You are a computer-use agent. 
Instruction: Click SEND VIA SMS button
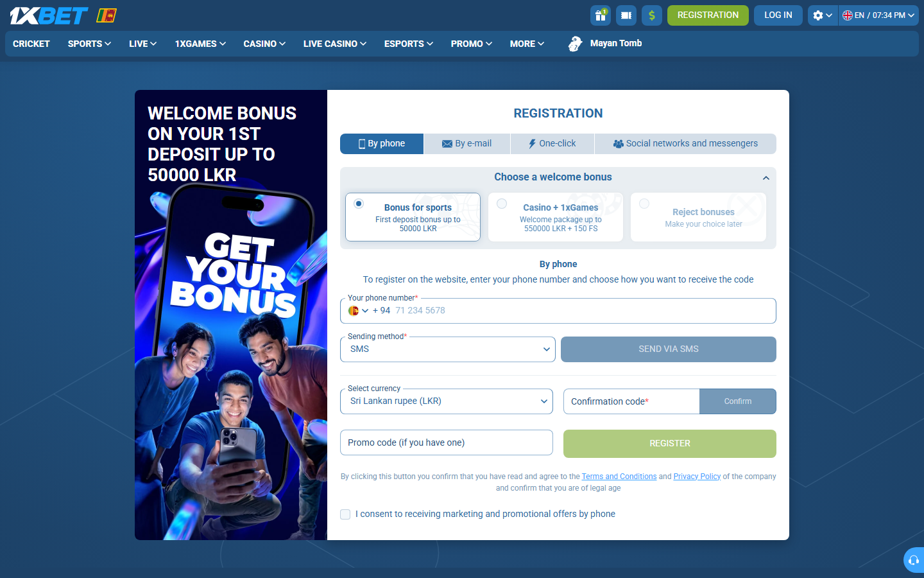(669, 349)
